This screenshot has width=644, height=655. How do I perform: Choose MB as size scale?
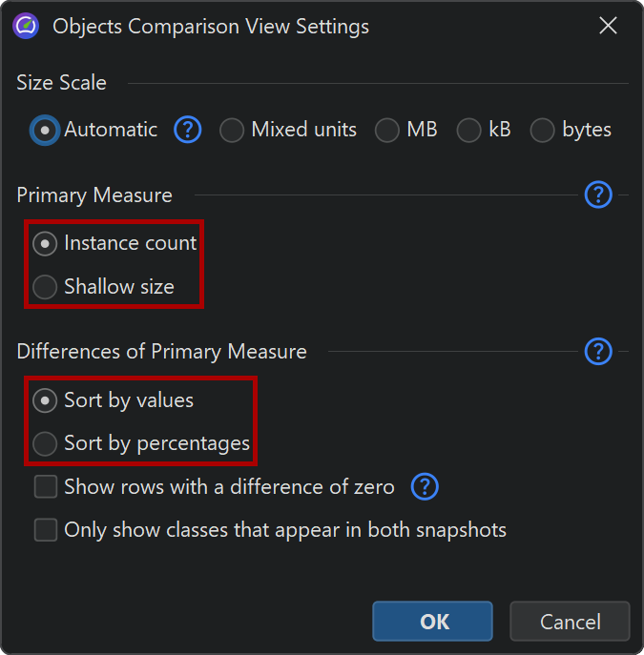[387, 131]
